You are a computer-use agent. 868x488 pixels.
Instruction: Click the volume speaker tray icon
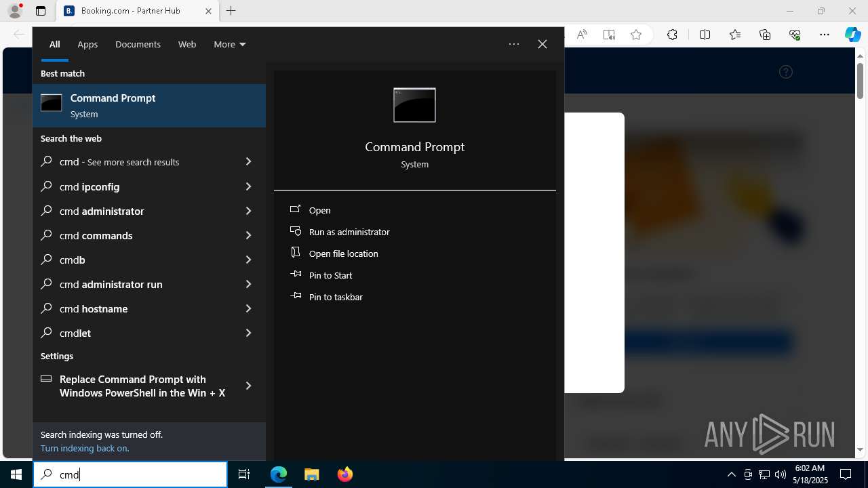[x=781, y=474]
